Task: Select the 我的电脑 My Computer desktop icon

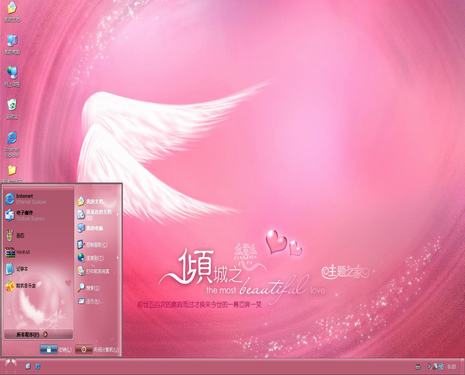Action: click(x=12, y=44)
